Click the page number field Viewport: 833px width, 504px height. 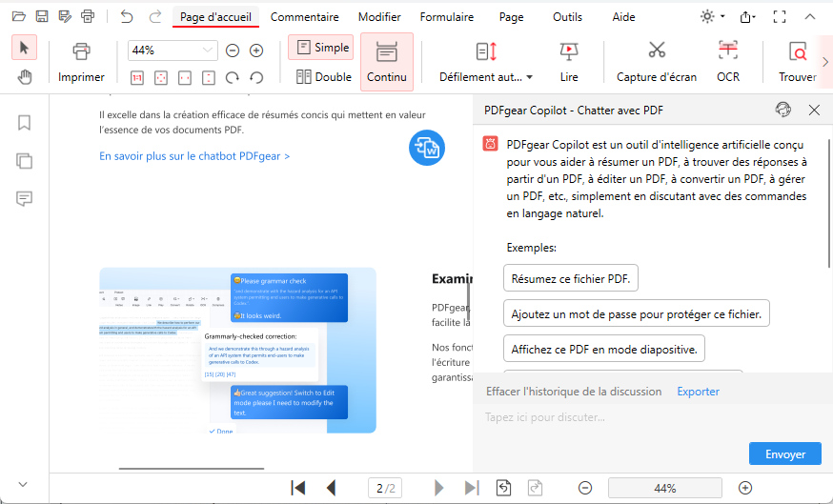click(x=385, y=488)
